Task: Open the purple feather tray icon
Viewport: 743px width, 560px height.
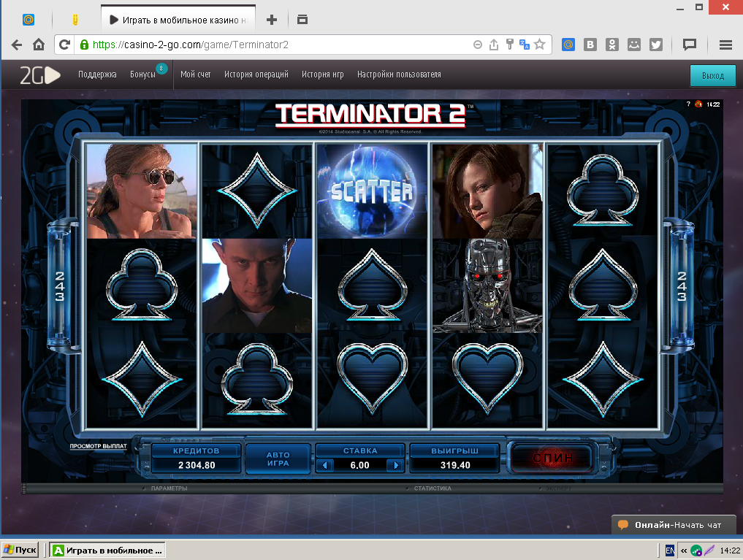Action: point(709,550)
